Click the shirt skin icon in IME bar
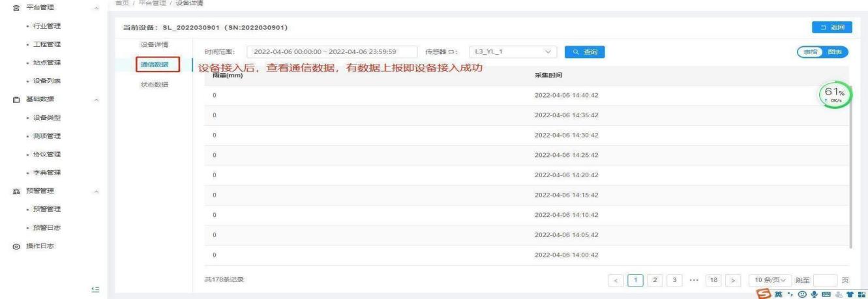The width and height of the screenshot is (868, 299). (850, 293)
